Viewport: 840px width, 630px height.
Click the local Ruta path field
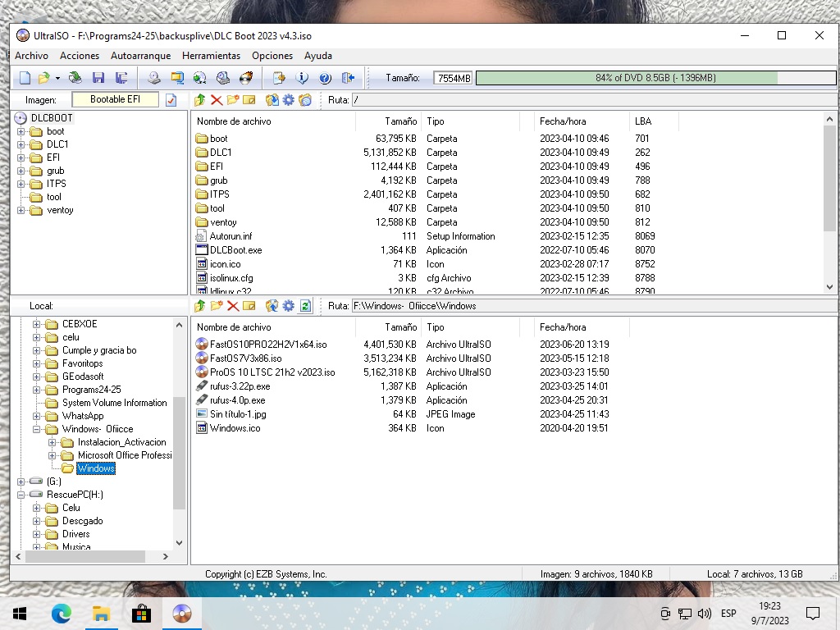594,306
